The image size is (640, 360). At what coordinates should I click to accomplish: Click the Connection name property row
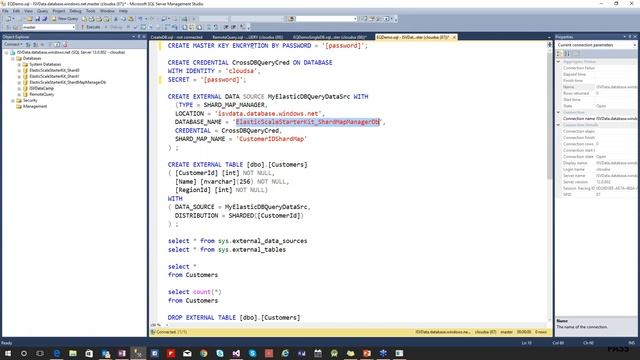(596, 118)
